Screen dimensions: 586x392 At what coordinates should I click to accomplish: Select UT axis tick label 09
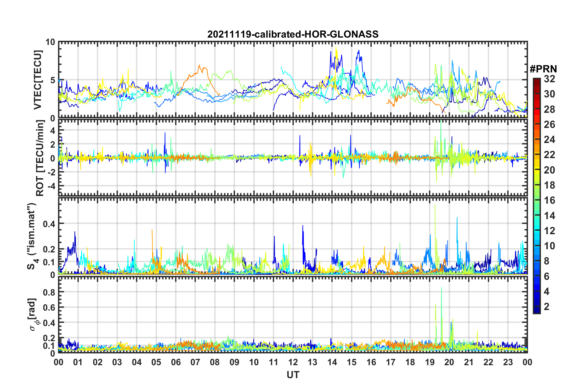[x=234, y=362]
